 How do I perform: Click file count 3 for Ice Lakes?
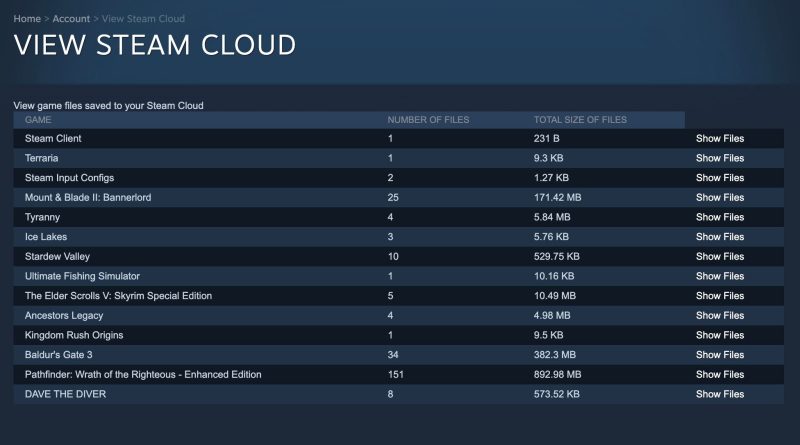tap(390, 237)
